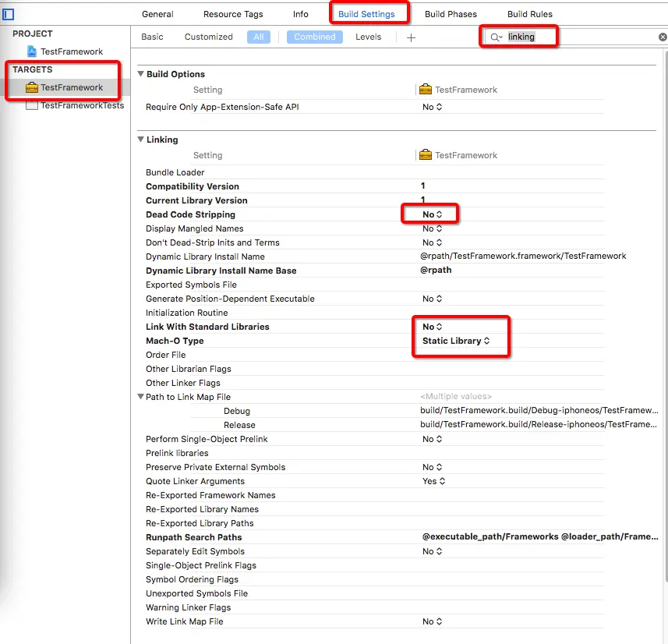
Task: Click the TestFramework toolbox icon in the Linking header
Action: click(425, 155)
